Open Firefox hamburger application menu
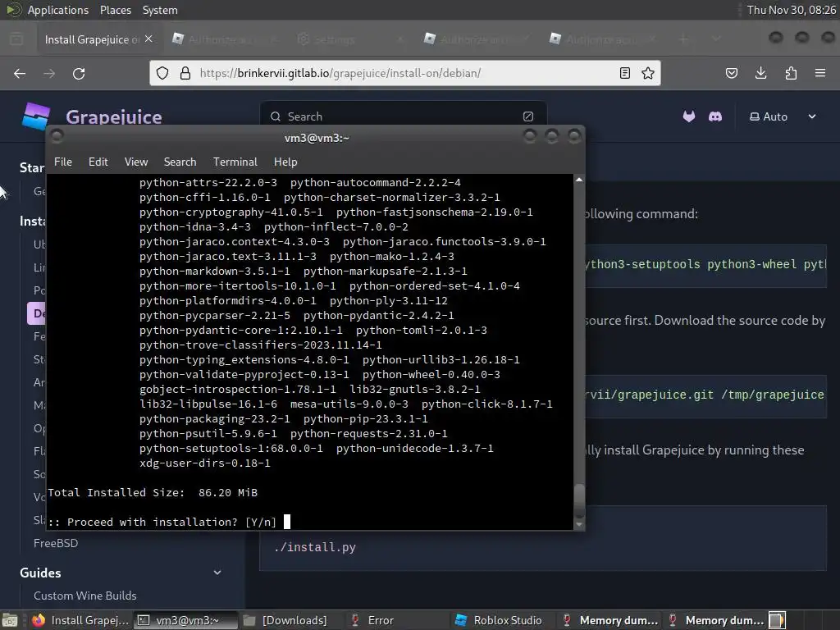The image size is (840, 630). 820,73
